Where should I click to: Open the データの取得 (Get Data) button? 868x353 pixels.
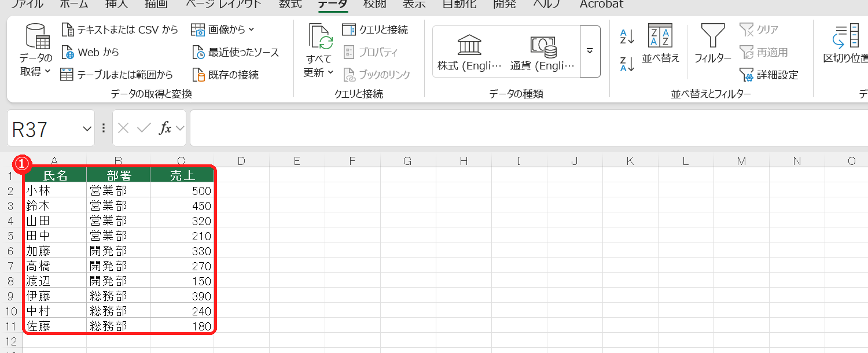pos(36,52)
